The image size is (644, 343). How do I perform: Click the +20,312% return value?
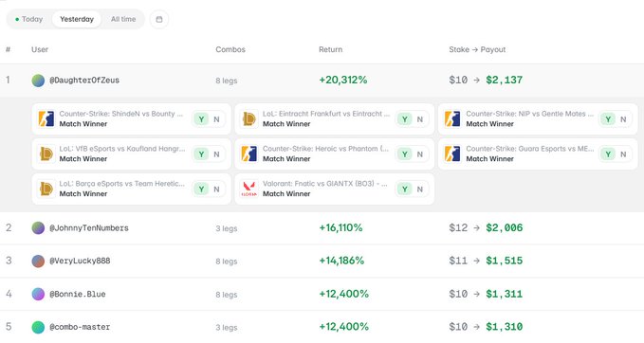[x=343, y=80]
